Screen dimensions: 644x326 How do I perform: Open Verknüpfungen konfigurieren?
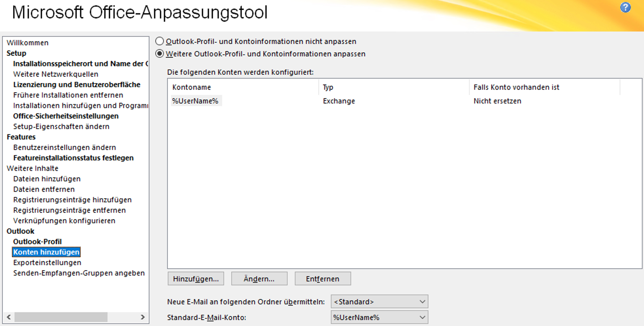click(x=64, y=221)
